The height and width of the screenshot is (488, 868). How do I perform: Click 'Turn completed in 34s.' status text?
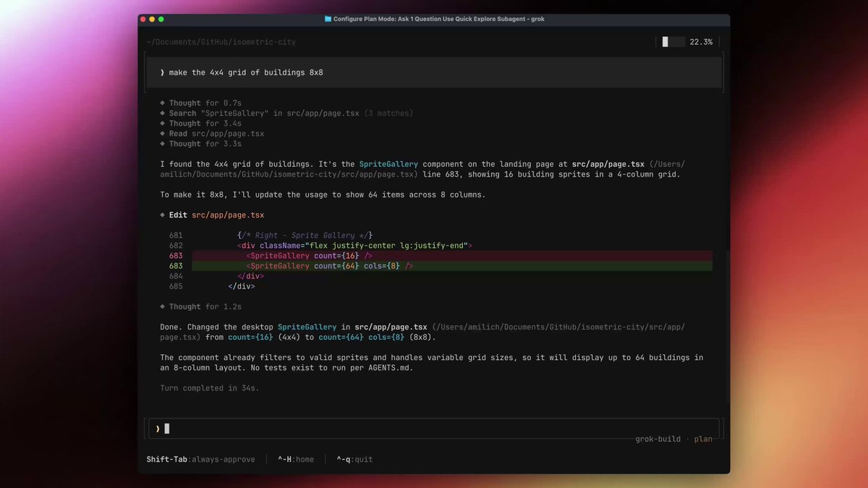click(x=210, y=388)
